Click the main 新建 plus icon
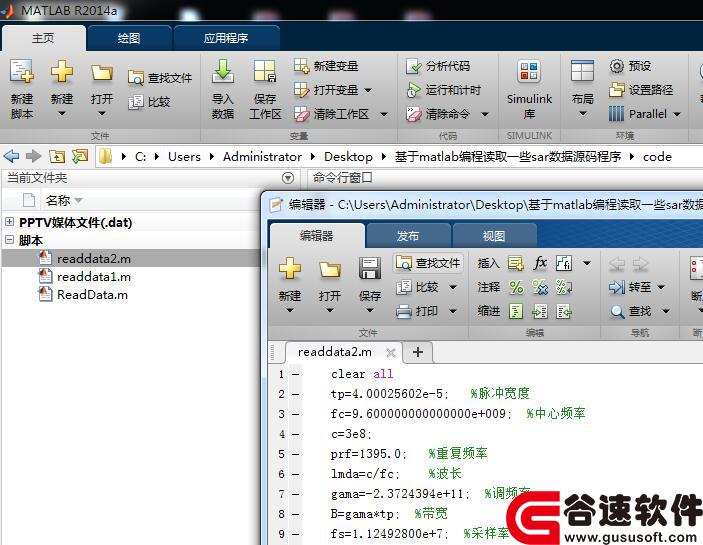This screenshot has height=545, width=703. click(x=62, y=72)
